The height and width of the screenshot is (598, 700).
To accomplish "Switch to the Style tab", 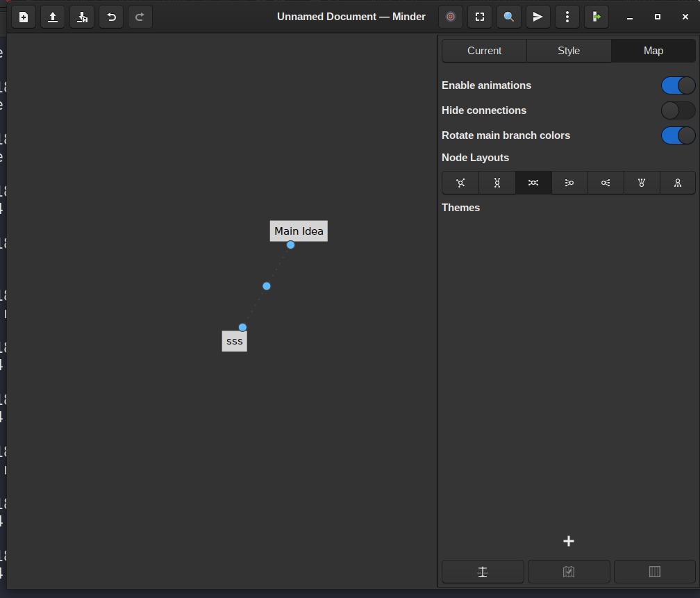I will click(569, 50).
